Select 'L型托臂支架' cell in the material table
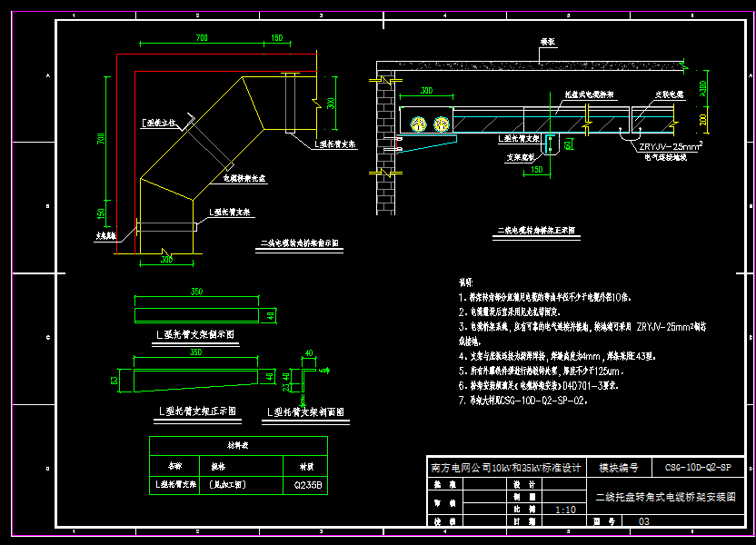Image resolution: width=756 pixels, height=545 pixels. (175, 484)
